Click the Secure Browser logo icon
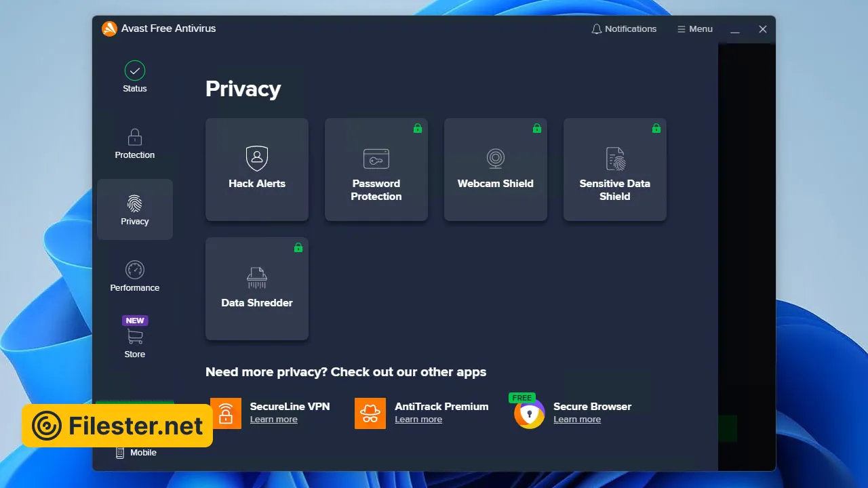This screenshot has height=488, width=868. [x=529, y=413]
